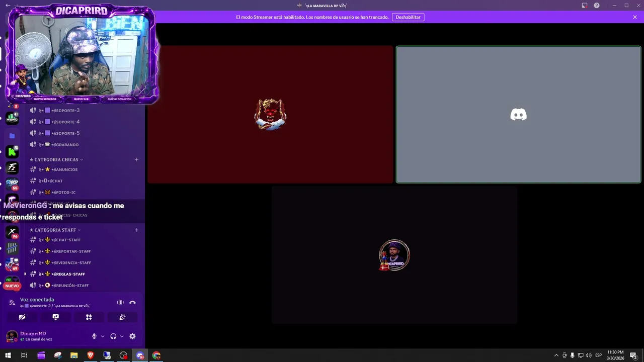Open the Discord help question icon
The image size is (644, 362).
597,6
